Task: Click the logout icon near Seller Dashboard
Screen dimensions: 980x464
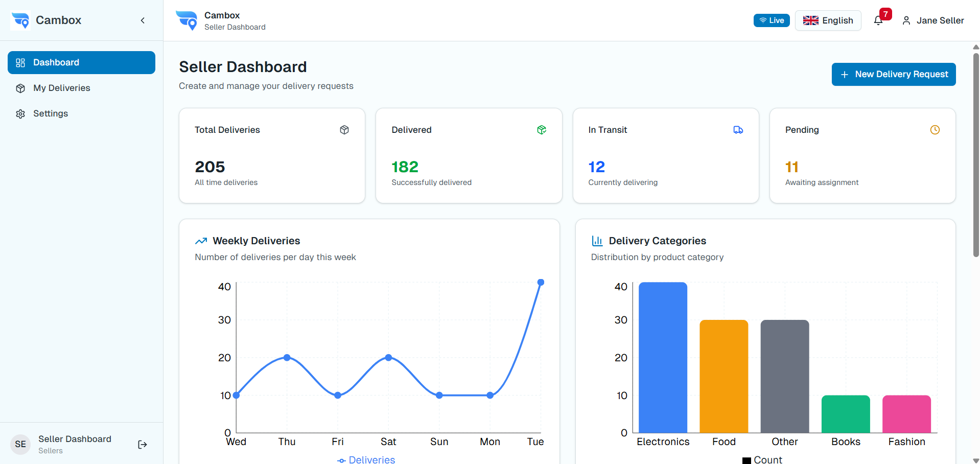Action: (142, 444)
